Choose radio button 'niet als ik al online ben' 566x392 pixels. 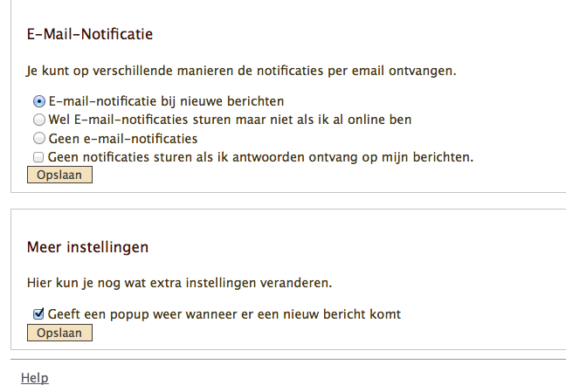click(38, 120)
